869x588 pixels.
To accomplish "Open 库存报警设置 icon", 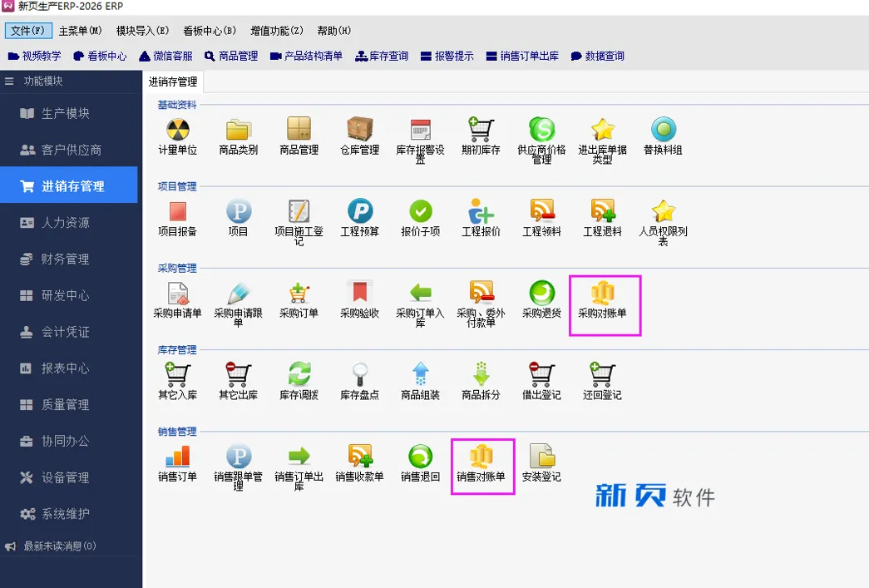I will [420, 130].
